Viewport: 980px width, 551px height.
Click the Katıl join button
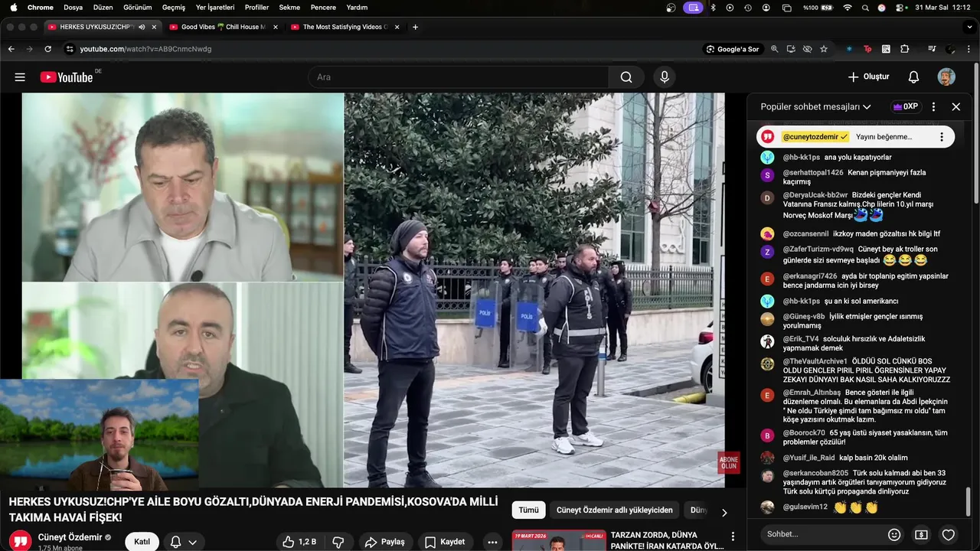click(142, 542)
